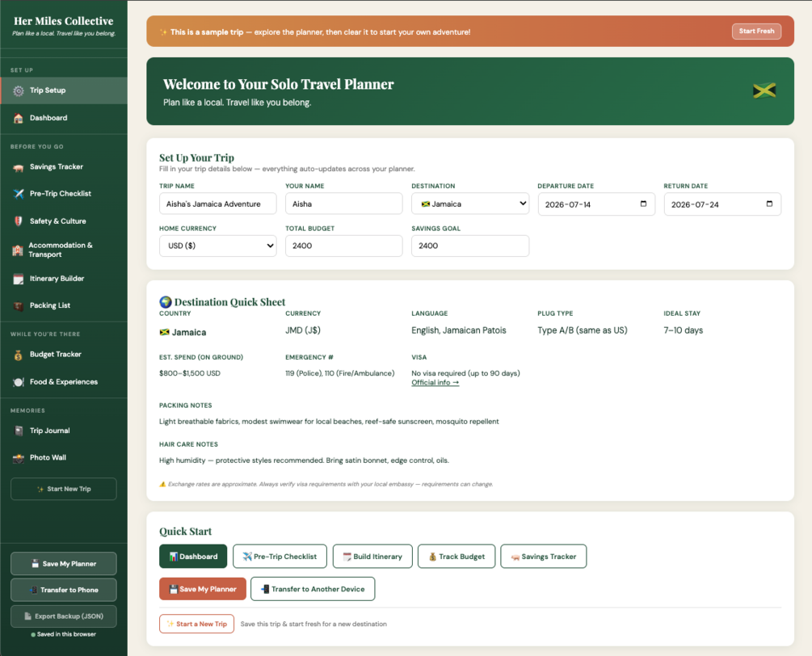Viewport: 812px width, 656px height.
Task: Click the Savings Tracker piggy bank icon
Action: 18,167
